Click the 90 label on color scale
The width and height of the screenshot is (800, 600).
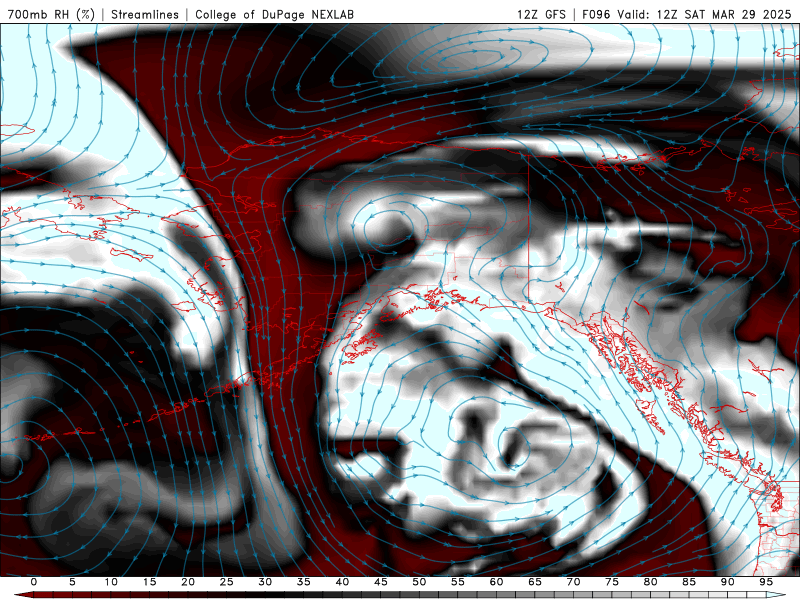tap(728, 582)
